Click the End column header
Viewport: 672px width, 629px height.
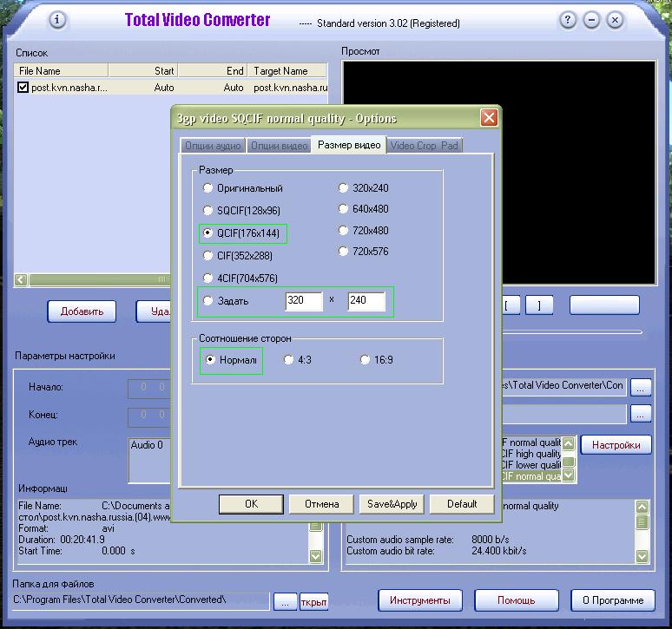pos(213,70)
